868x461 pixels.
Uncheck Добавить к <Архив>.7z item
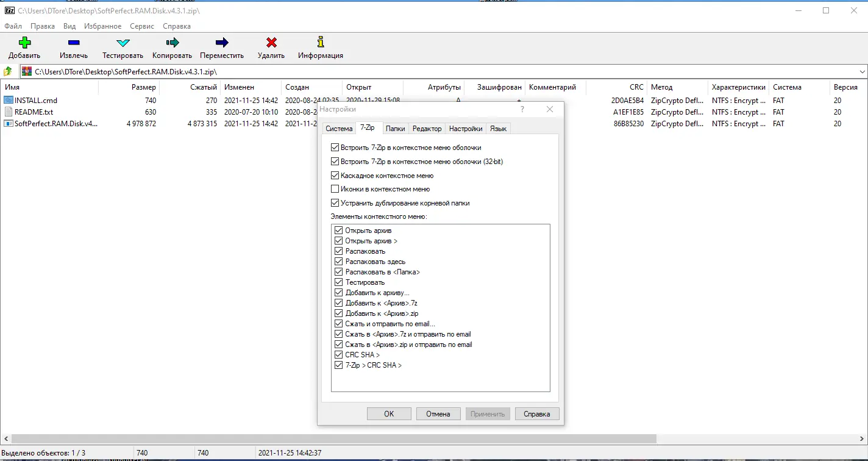click(339, 303)
